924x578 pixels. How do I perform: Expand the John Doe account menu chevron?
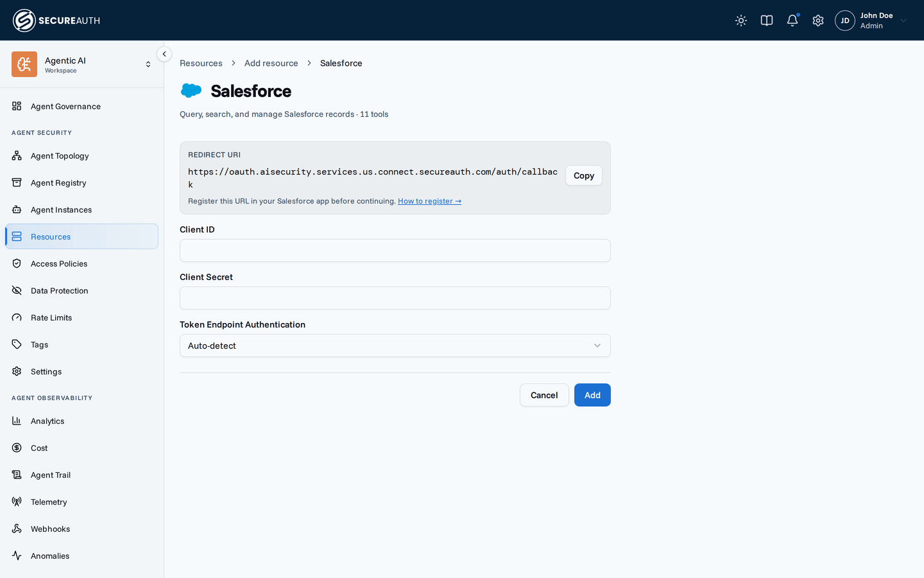click(x=903, y=21)
